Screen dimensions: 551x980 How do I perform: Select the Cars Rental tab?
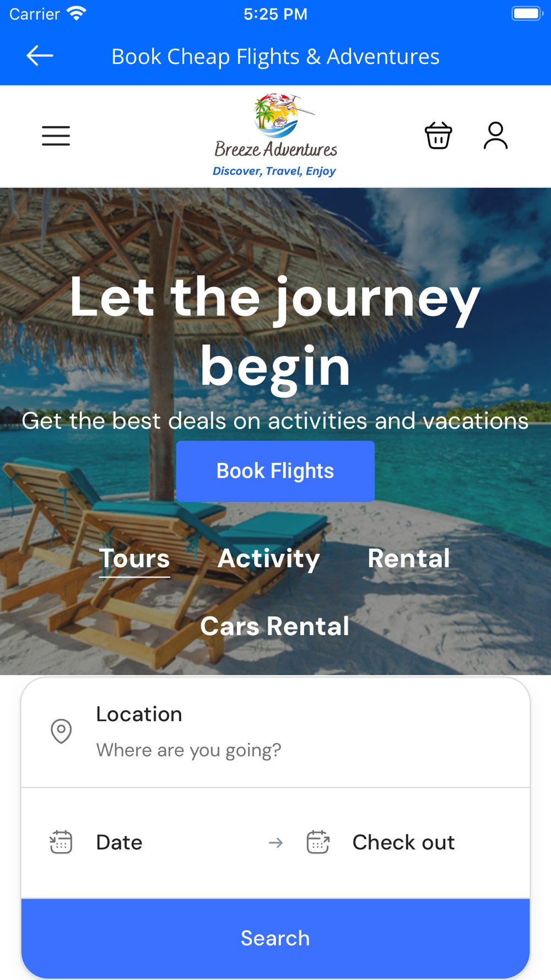point(274,626)
